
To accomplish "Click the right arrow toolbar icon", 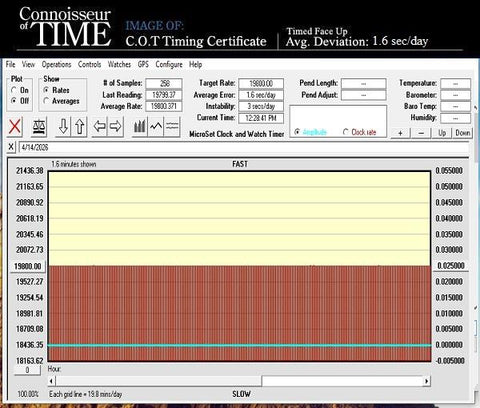I will 115,127.
